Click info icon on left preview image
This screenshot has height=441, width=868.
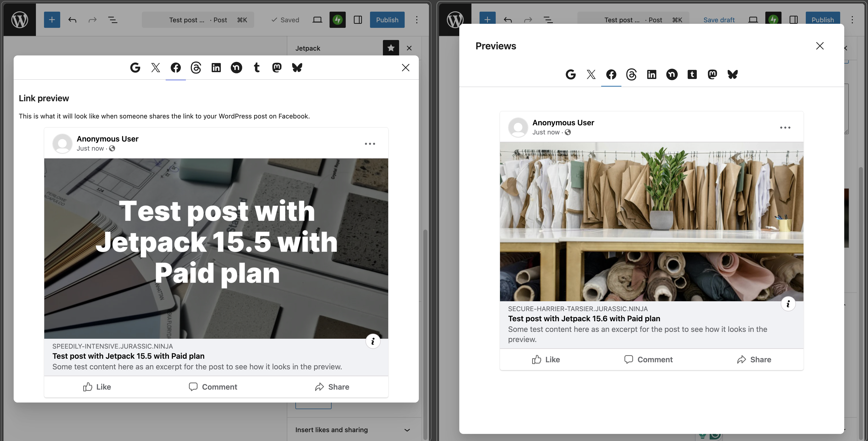tap(373, 342)
